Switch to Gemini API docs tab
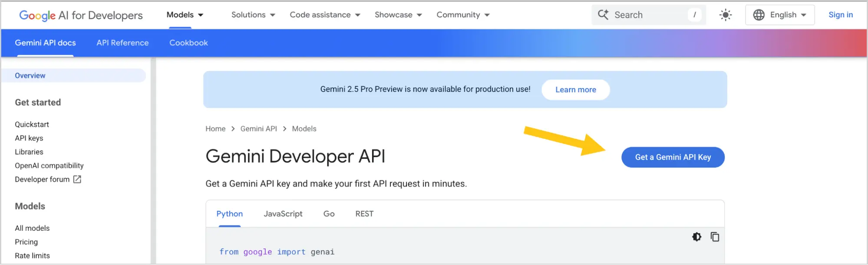This screenshot has height=265, width=868. 45,43
